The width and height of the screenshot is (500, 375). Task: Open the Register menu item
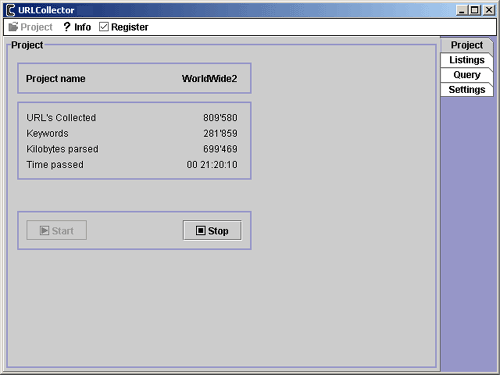[x=124, y=27]
